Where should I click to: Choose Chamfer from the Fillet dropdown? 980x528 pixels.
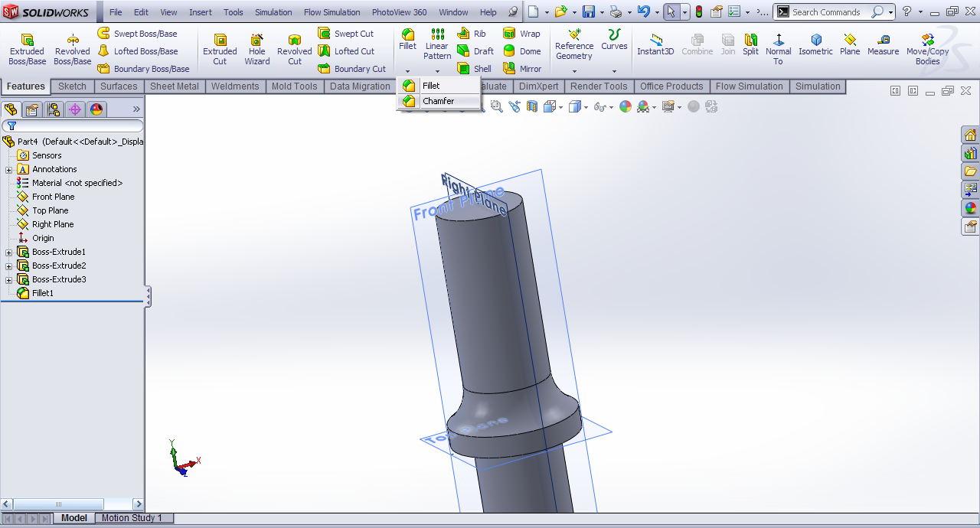[x=438, y=101]
